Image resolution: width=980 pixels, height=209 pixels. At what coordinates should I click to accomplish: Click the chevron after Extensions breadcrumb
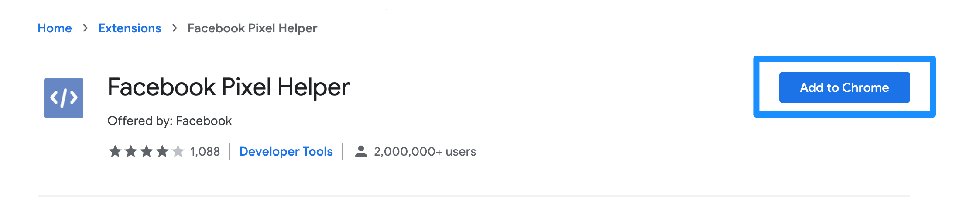pos(175,28)
